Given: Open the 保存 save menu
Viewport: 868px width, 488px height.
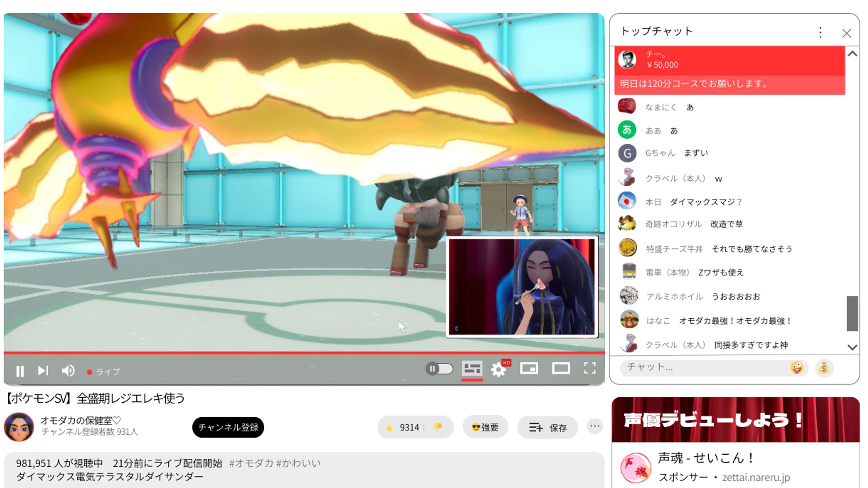Looking at the screenshot, I should (x=547, y=428).
